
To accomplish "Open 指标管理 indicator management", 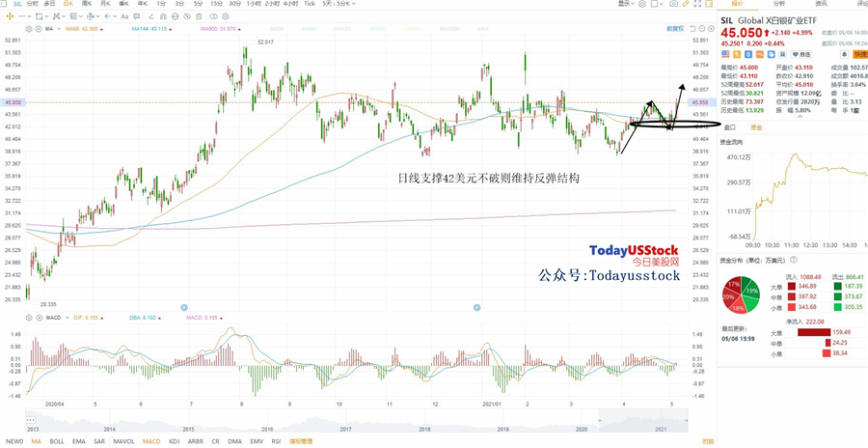I will 301,441.
